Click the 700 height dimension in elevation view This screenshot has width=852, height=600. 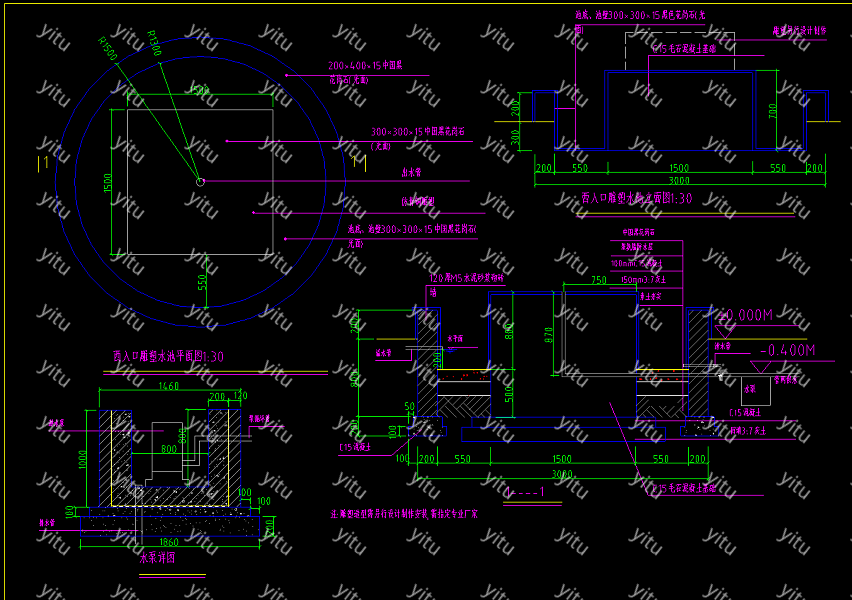(x=771, y=110)
